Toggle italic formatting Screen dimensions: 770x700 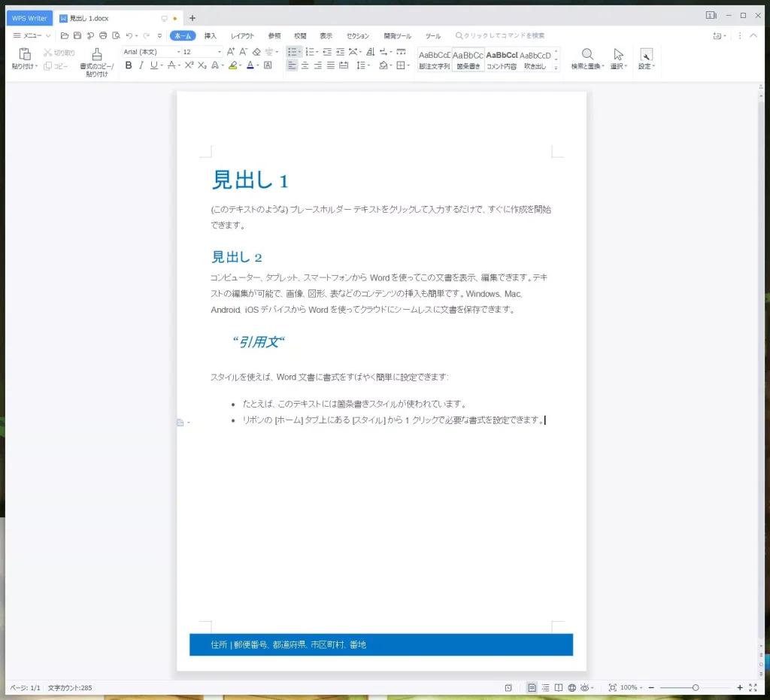click(x=141, y=65)
